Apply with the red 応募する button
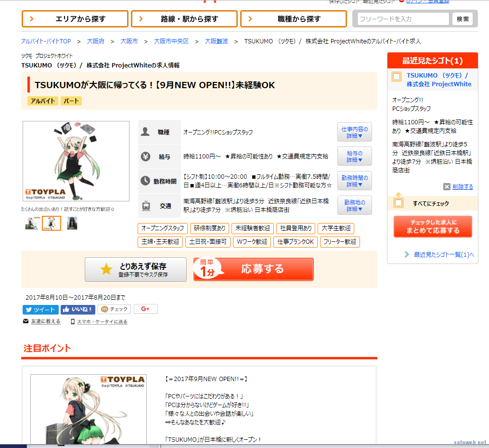The height and width of the screenshot is (448, 489). (253, 269)
